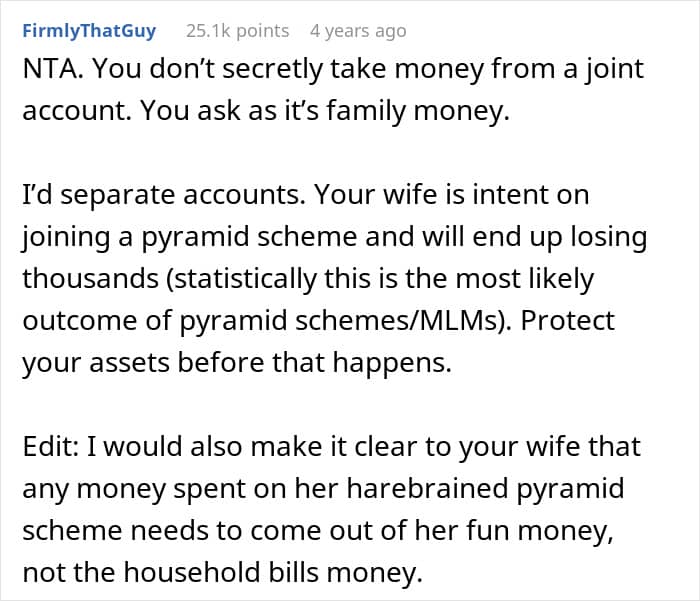Click the words 'most likely' in the comment
The image size is (700, 601).
click(552, 280)
